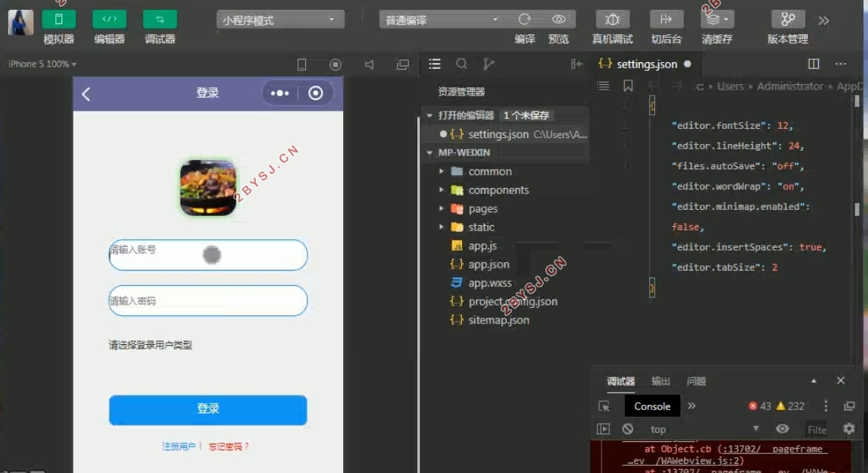
Task: Show more devtools tabs chevron
Action: [x=692, y=406]
